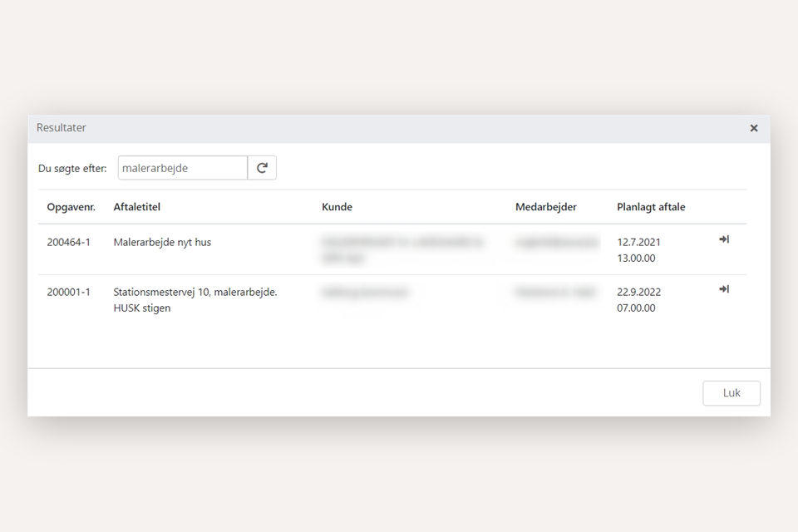Click the Du søgte efter label
The height and width of the screenshot is (532, 798).
(72, 169)
